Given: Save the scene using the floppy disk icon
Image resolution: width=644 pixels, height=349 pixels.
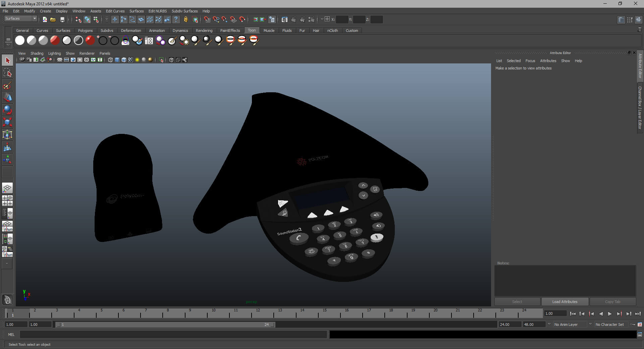Looking at the screenshot, I should (x=62, y=20).
